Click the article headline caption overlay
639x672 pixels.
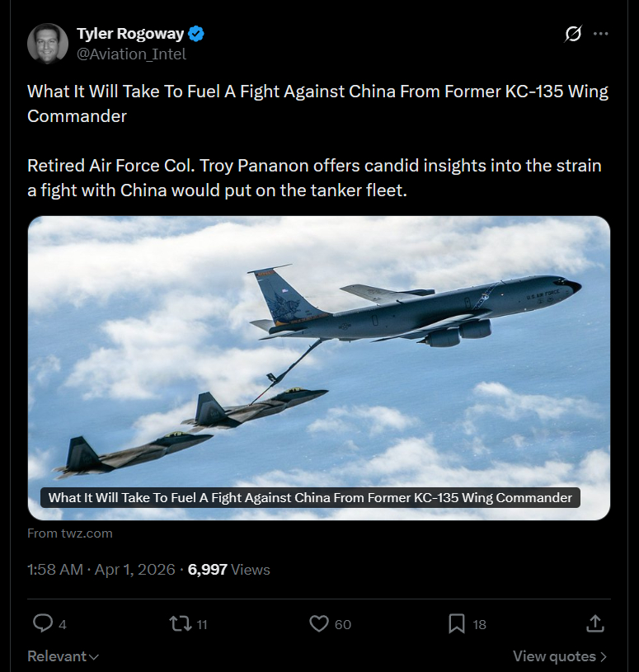tap(310, 497)
